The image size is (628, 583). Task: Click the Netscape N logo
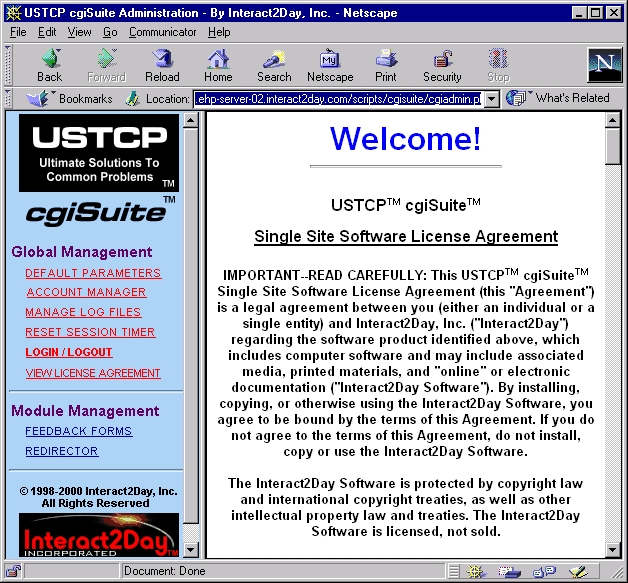[604, 65]
